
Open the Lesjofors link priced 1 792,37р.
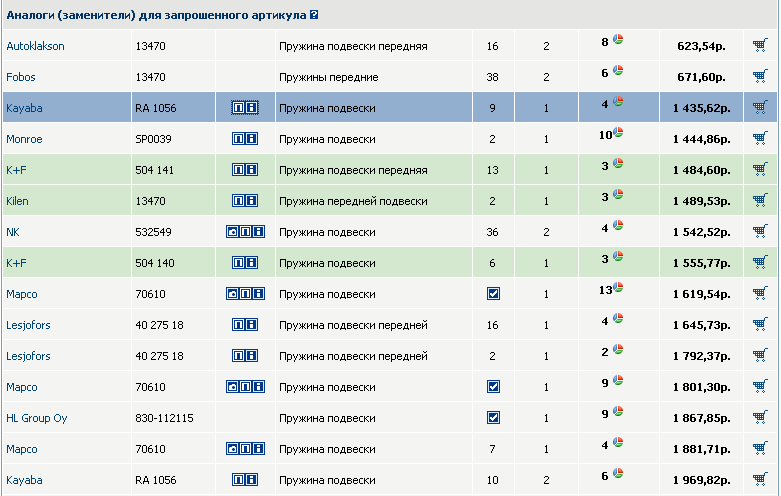click(x=28, y=356)
